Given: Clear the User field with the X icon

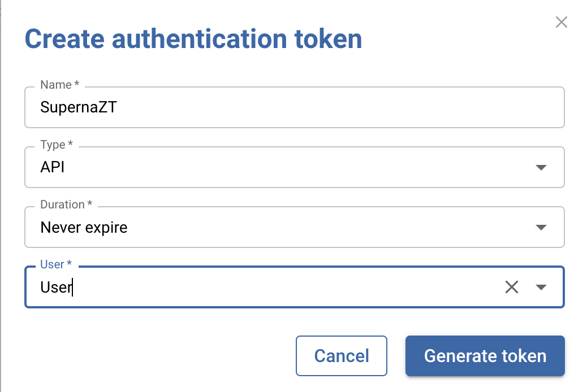Looking at the screenshot, I should point(511,287).
